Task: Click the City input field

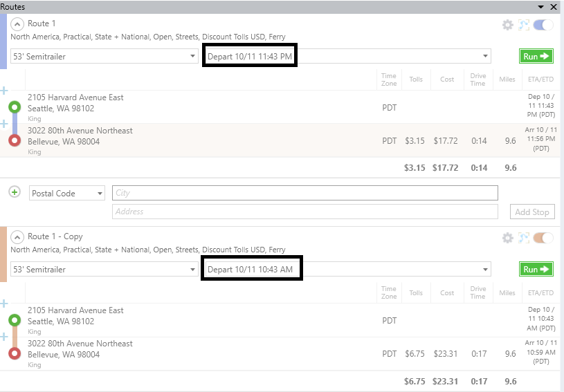Action: click(304, 193)
